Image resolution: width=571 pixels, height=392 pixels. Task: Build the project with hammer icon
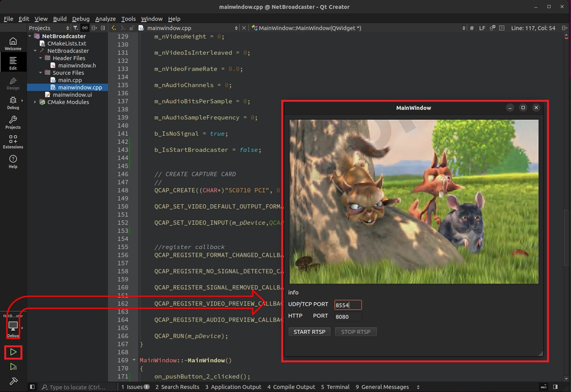13,381
